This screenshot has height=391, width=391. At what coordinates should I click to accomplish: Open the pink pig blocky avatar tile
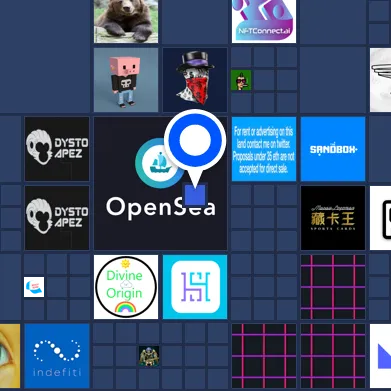(x=126, y=80)
